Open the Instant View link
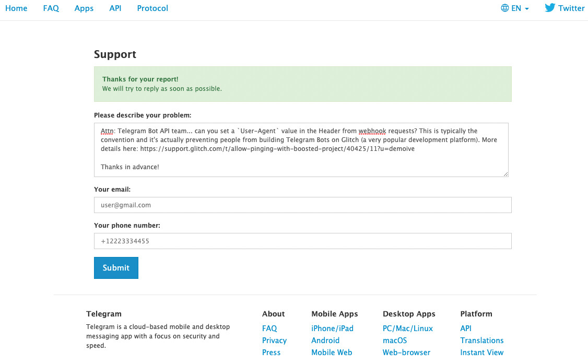Viewport: 588px width, 364px height. click(482, 353)
